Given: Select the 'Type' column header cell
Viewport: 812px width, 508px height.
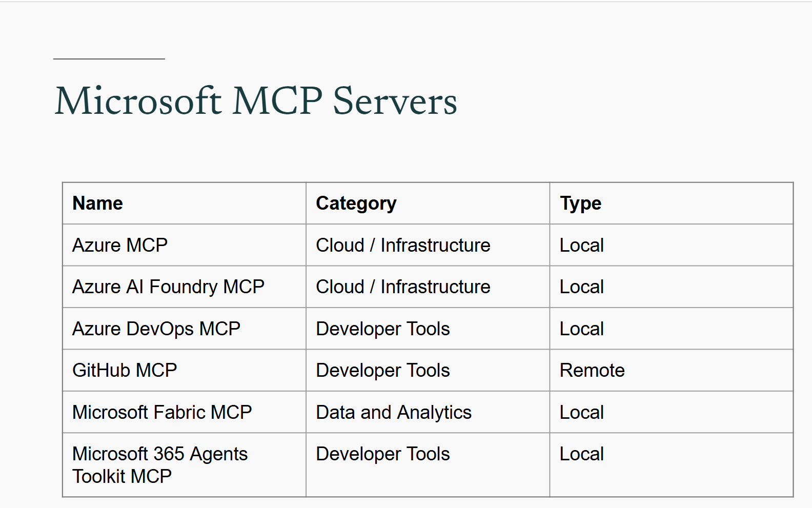Looking at the screenshot, I should coord(580,204).
